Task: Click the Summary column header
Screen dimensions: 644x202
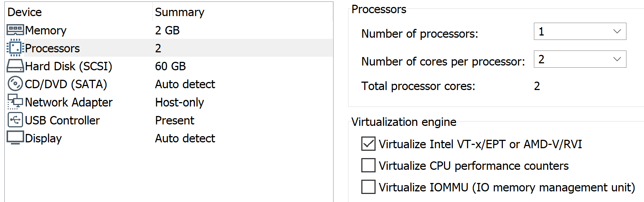Action: point(180,12)
